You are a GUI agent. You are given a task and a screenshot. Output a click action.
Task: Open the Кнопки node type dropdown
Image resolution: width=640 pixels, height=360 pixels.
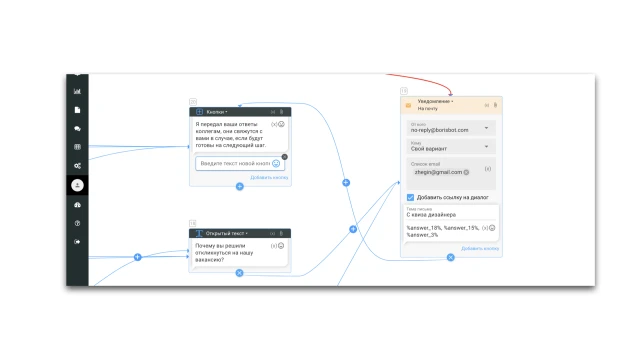click(x=217, y=112)
